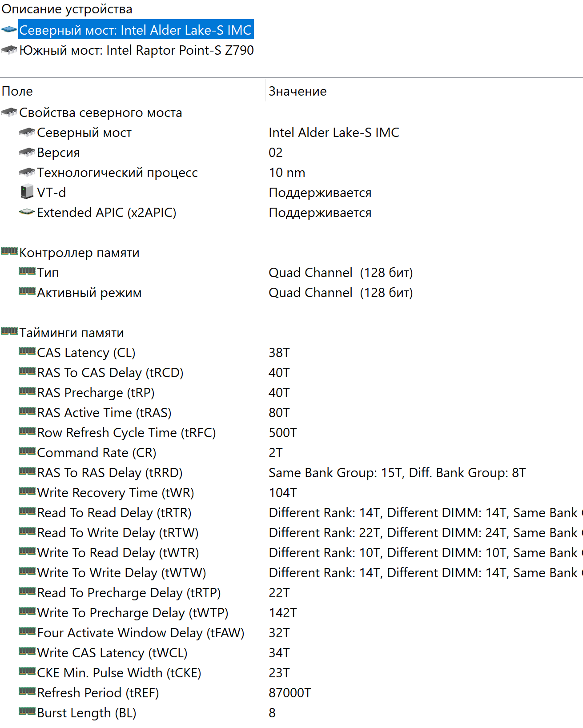Click the Тип value Quad Channel (128 бит)
583x728 pixels.
[x=341, y=273]
